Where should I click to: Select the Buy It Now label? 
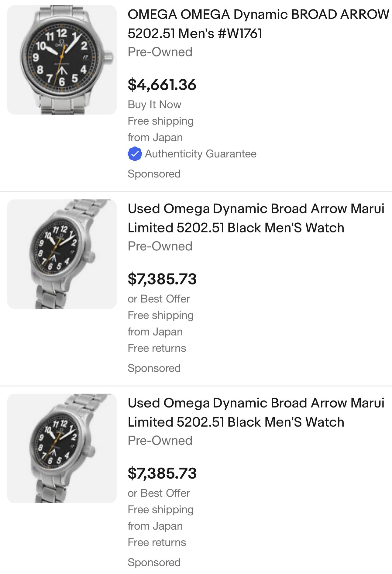pos(154,105)
